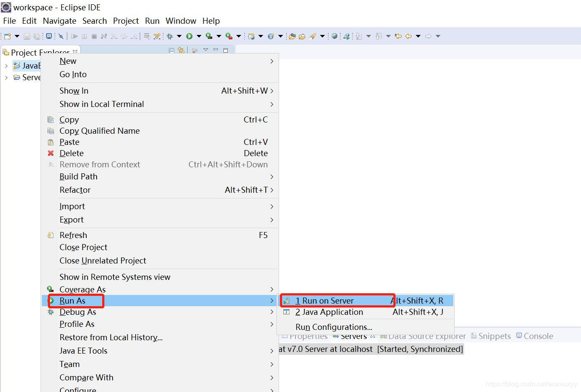Click New Dynamic Web Project icon
Screen dimensions: 581x392
click(x=251, y=36)
